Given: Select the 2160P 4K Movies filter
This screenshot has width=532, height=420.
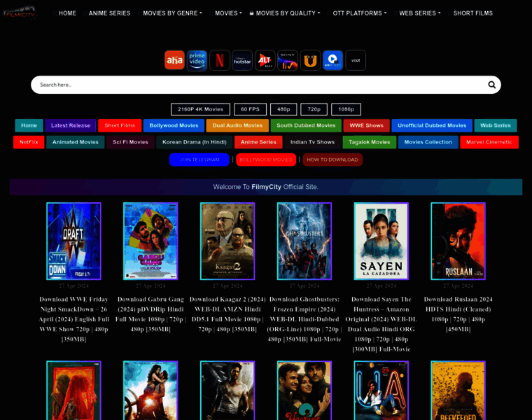Looking at the screenshot, I should 200,109.
